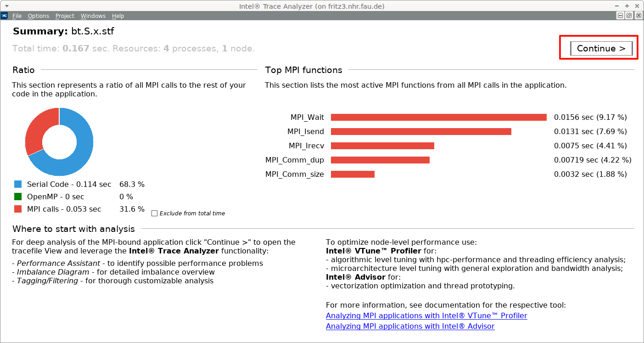Click the value 0.0032 sec (1.88 %)

[x=590, y=174]
